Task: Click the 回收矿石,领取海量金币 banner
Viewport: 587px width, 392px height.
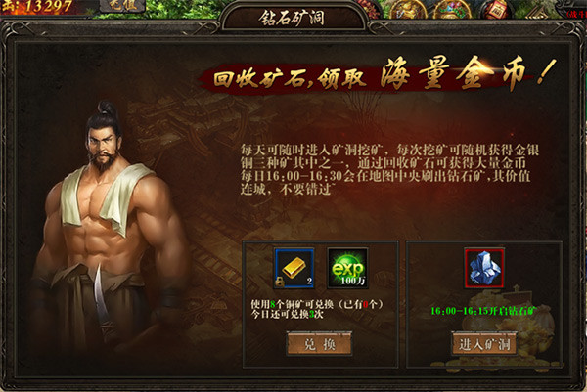Action: point(378,75)
